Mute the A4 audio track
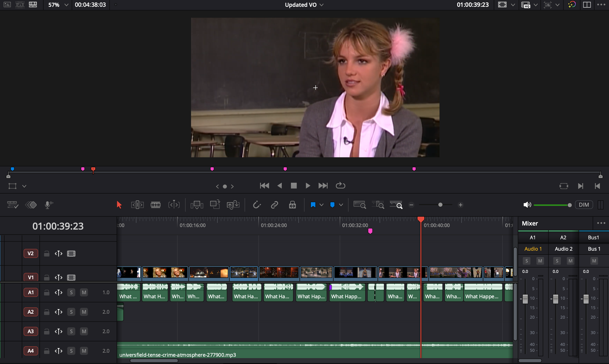 click(x=84, y=351)
